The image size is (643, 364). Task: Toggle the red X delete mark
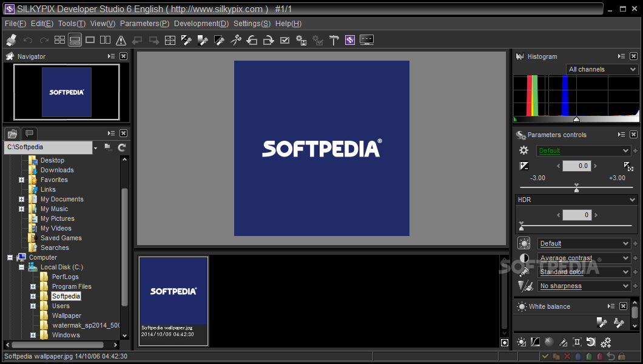pos(567,356)
